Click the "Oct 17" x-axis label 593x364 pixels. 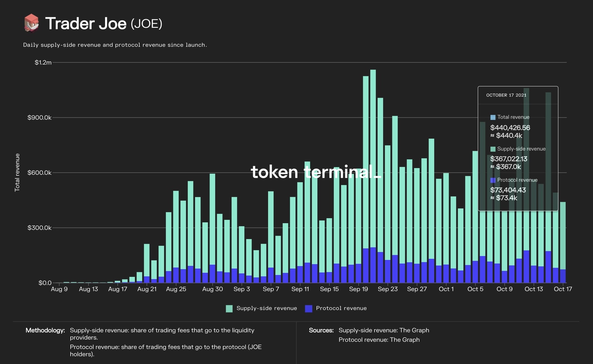[563, 289]
